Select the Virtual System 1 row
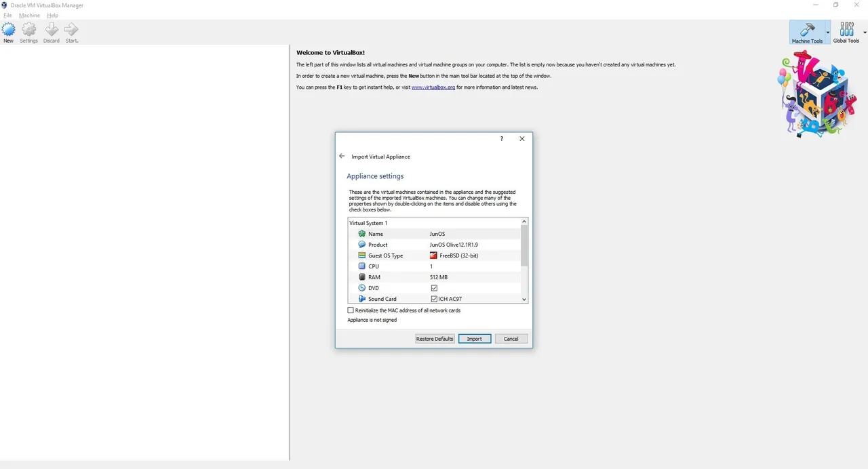 coord(433,223)
